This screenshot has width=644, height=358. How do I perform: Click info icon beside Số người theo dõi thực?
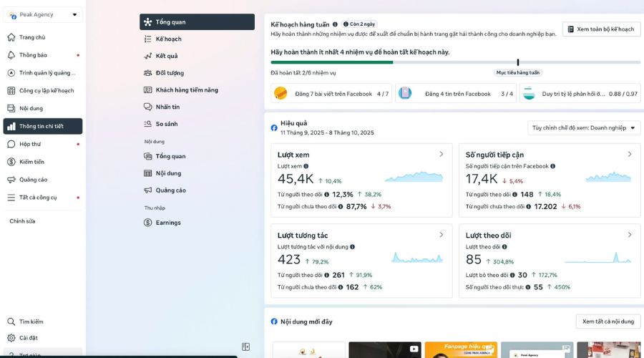click(x=528, y=287)
